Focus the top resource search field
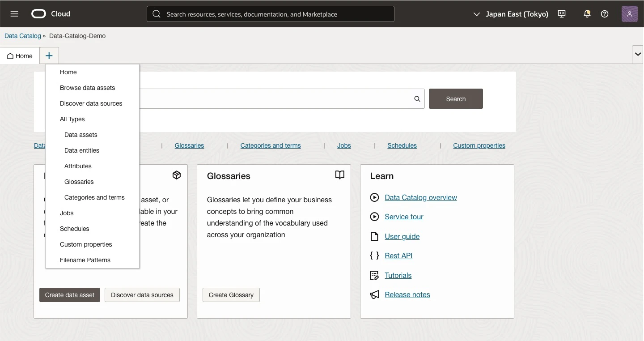 point(271,14)
